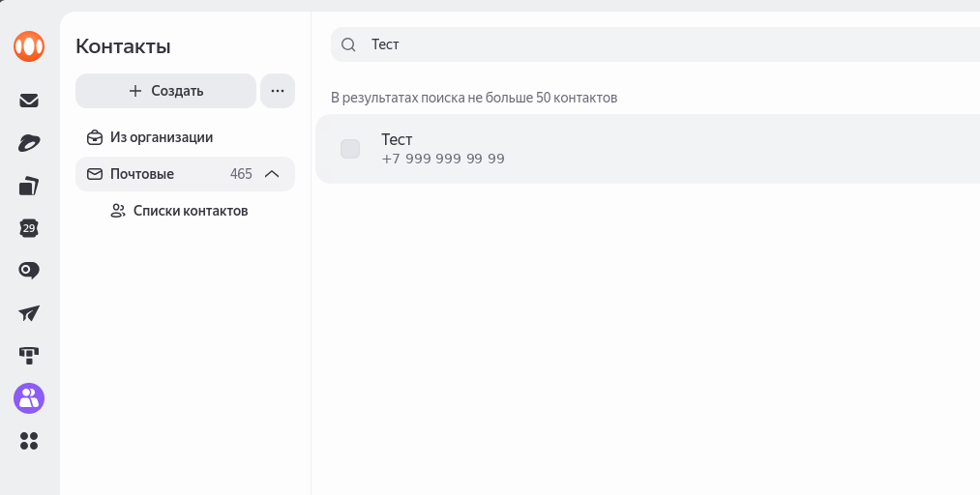Click the note about 50 contacts limit

[474, 98]
